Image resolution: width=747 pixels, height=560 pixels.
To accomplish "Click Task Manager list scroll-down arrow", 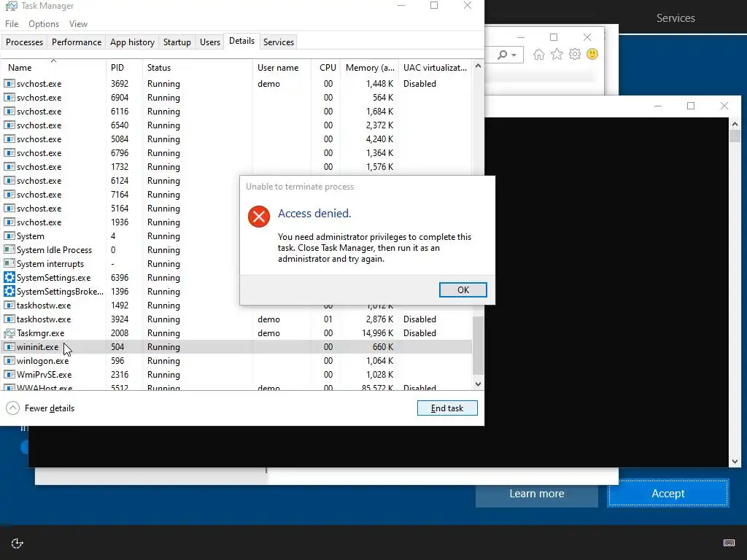I will tap(479, 384).
